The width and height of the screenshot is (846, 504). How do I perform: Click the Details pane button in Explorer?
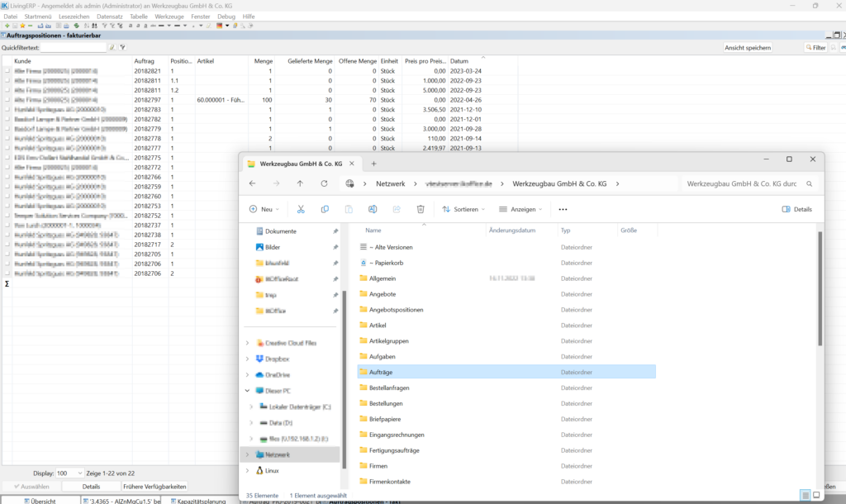point(797,209)
